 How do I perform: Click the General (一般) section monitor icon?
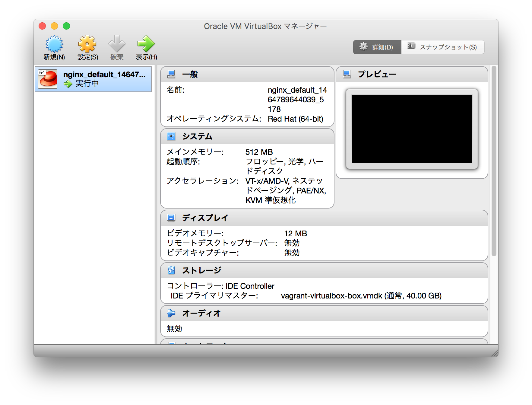point(171,74)
